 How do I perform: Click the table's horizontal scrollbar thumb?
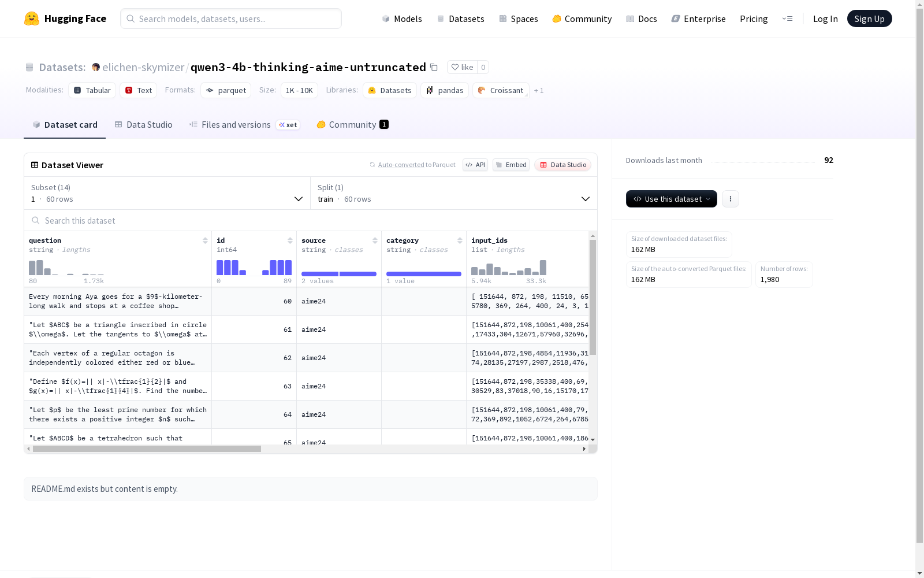pos(147,449)
